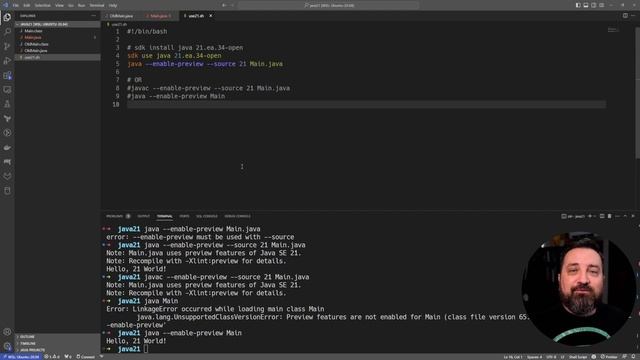Expand the Outline section
This screenshot has height=360, width=640.
tap(58, 337)
